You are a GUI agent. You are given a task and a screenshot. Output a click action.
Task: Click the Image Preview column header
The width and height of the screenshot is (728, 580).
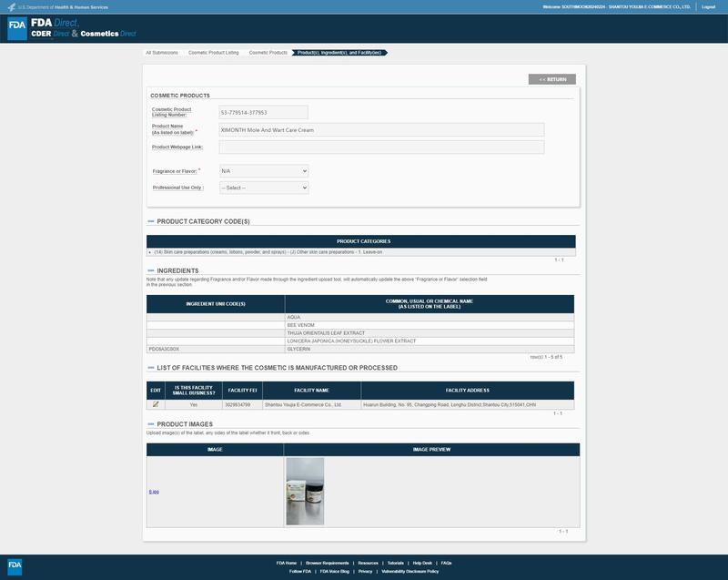(x=431, y=450)
